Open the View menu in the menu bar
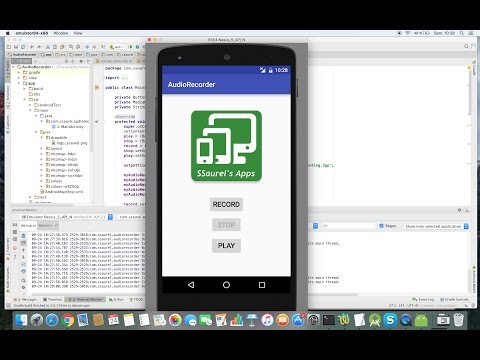The image size is (480, 360). pos(78,33)
